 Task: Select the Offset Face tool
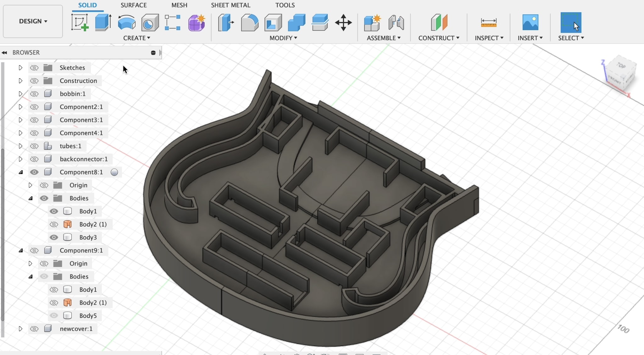tap(320, 22)
